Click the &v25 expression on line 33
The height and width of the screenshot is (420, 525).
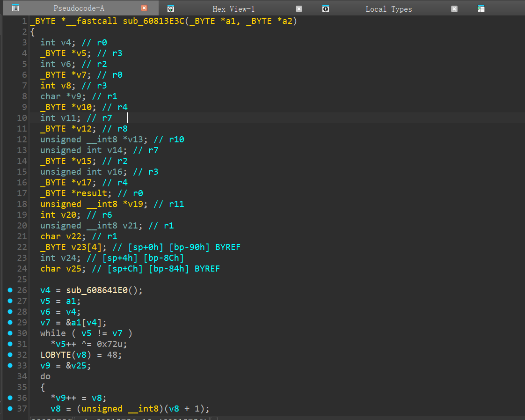pyautogui.click(x=76, y=365)
